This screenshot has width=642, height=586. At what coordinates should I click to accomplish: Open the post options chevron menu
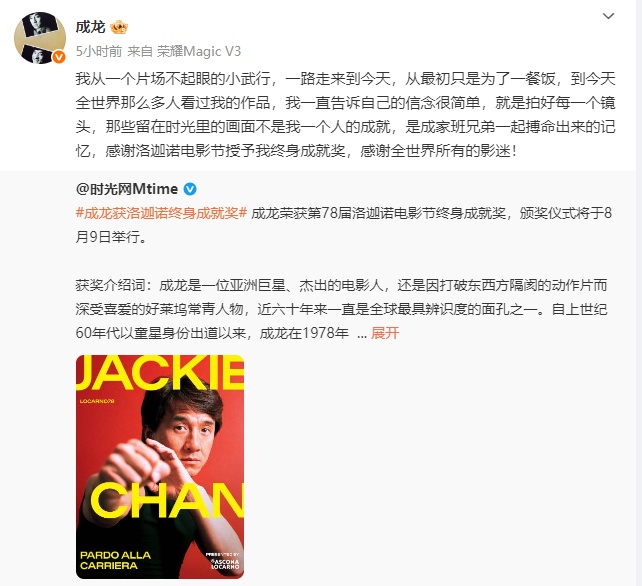[608, 16]
